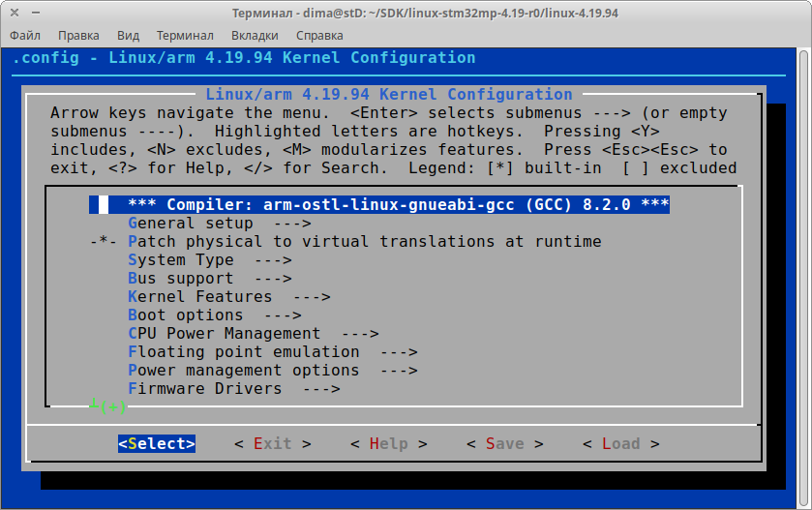Click the Save button
Image resolution: width=812 pixels, height=510 pixels.
504,444
